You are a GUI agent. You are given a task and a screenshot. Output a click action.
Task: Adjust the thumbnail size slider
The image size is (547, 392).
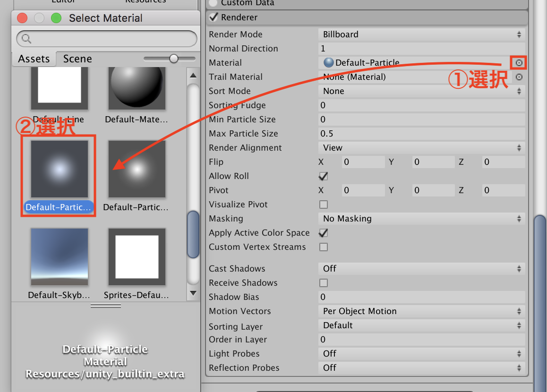point(174,59)
